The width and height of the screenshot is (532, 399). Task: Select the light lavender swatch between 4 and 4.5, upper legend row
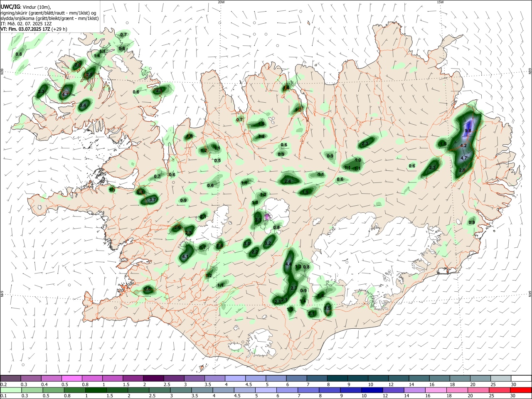(235, 379)
